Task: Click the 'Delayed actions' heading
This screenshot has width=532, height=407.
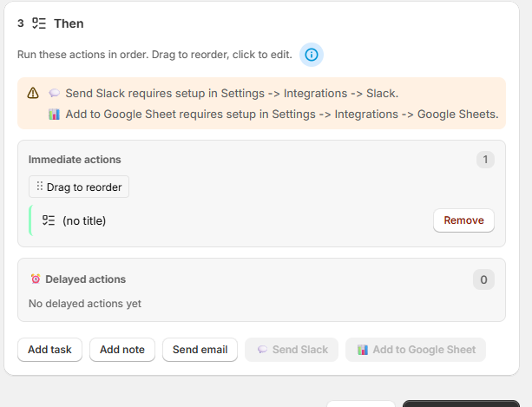Action: pos(86,279)
